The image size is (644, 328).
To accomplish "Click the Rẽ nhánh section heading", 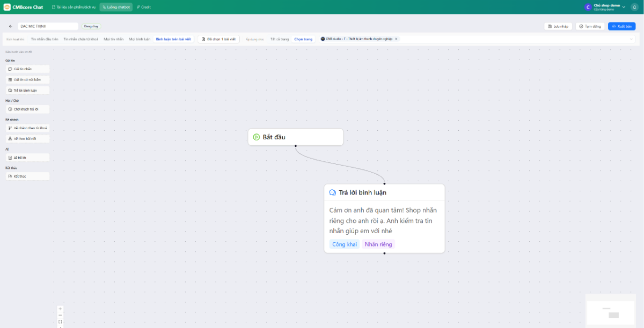I will 12,120.
